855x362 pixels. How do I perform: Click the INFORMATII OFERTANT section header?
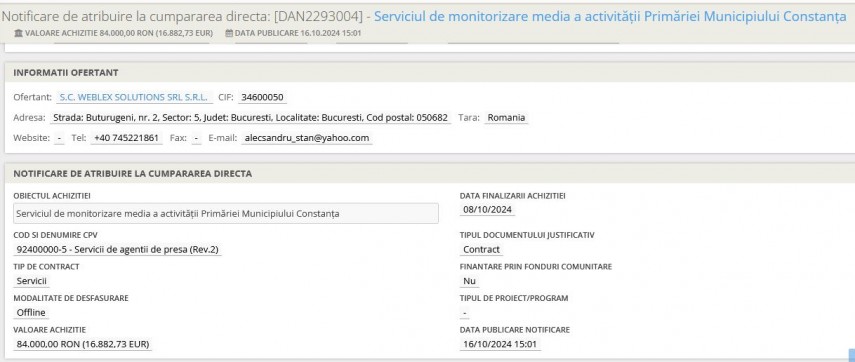click(430, 73)
